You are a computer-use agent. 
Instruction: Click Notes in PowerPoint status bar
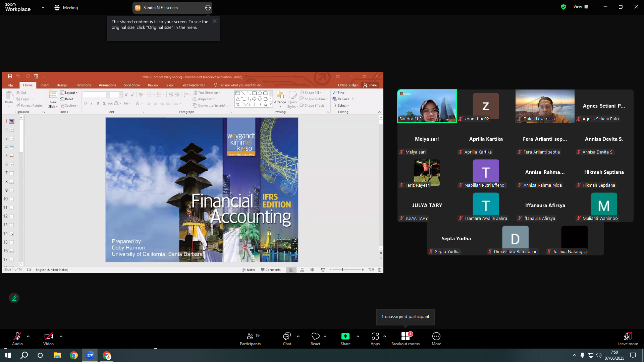tap(249, 270)
